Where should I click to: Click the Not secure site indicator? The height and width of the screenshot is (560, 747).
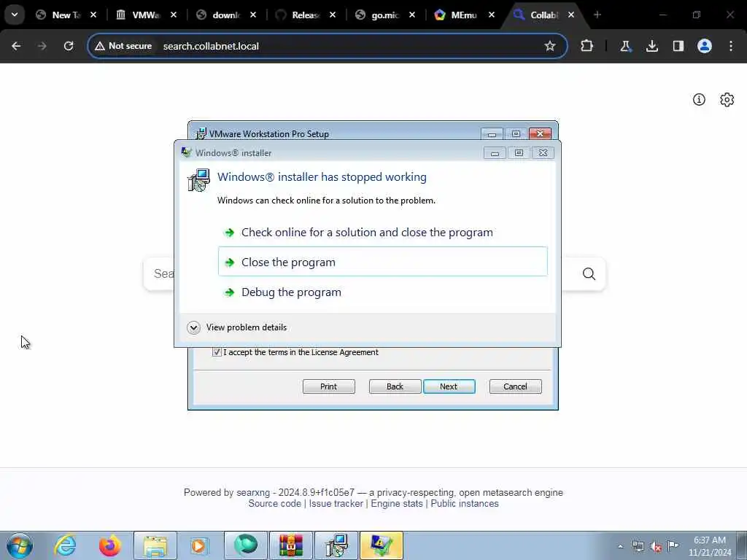tap(123, 46)
